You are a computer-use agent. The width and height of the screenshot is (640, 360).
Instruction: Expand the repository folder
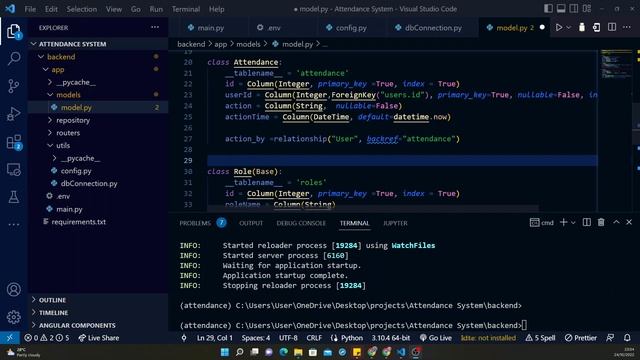point(98,120)
